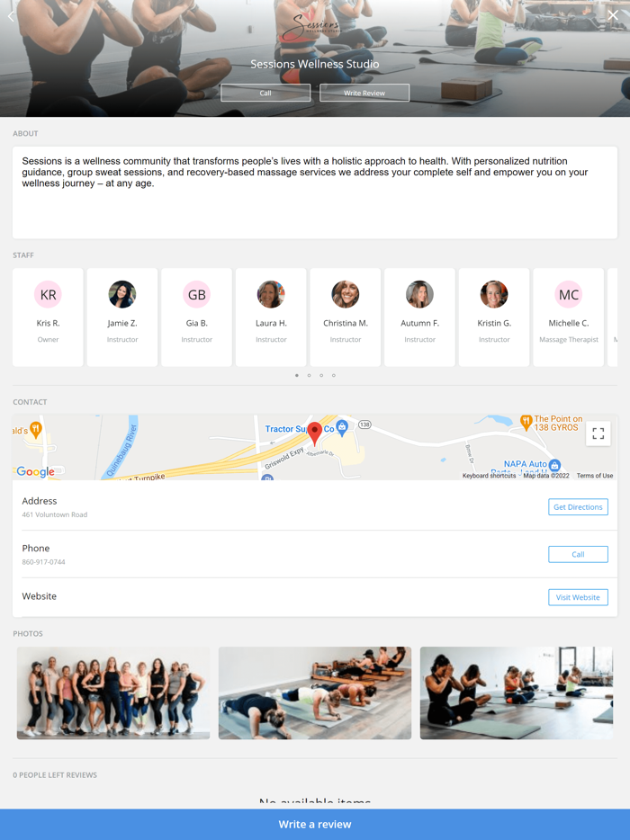Select the fourth staff carousel dot

pyautogui.click(x=334, y=376)
